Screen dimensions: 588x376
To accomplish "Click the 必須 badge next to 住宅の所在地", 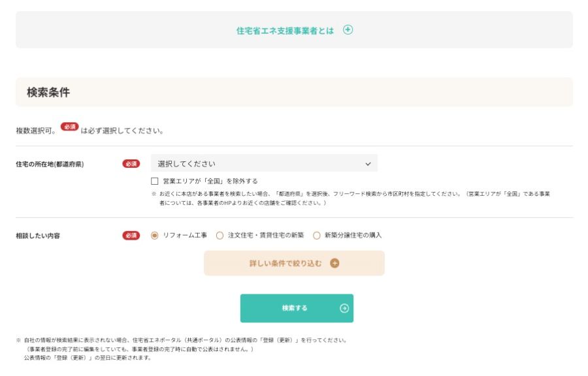I will click(x=131, y=164).
